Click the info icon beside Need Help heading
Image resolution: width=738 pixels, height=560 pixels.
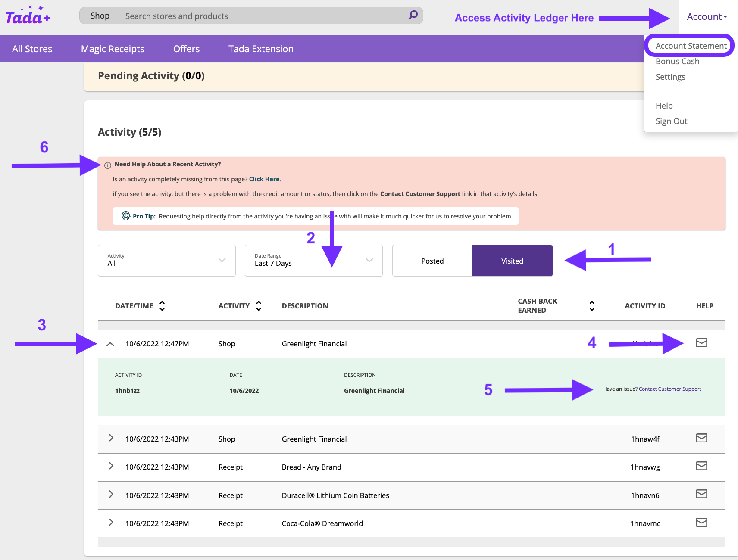pos(108,165)
